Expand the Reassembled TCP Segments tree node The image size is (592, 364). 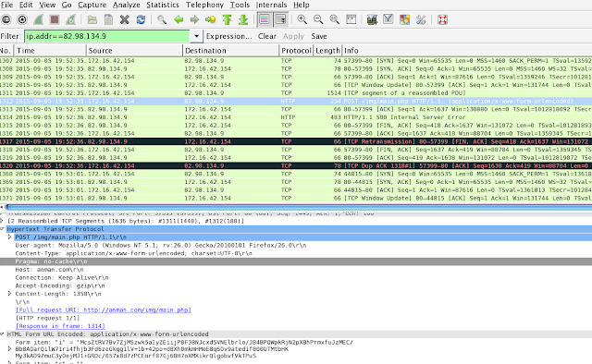pyautogui.click(x=2, y=221)
